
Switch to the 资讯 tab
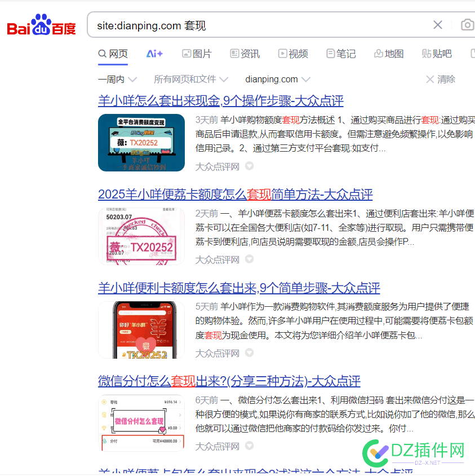pos(245,54)
